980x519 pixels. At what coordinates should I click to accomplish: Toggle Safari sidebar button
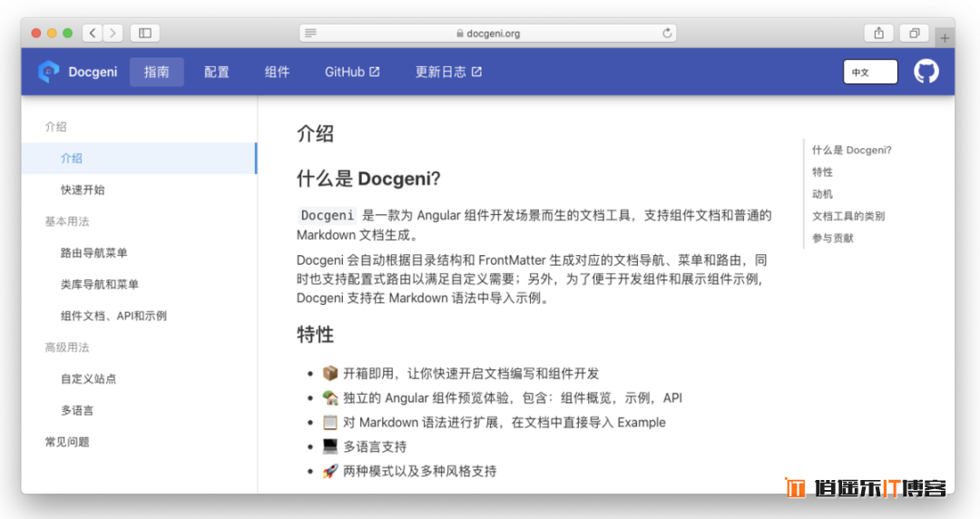tap(145, 34)
